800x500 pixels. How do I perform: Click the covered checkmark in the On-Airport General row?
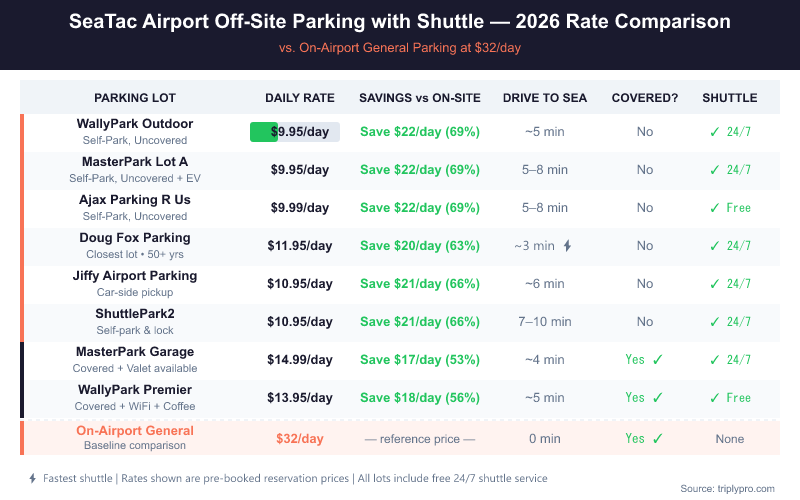tap(657, 438)
